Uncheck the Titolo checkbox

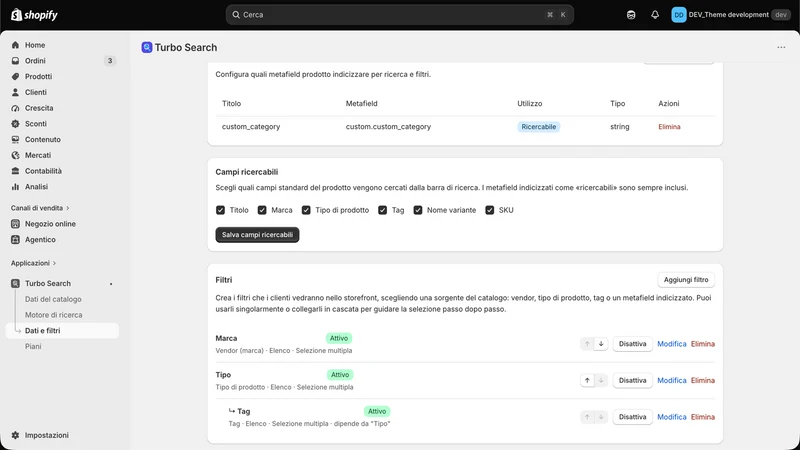pos(220,210)
